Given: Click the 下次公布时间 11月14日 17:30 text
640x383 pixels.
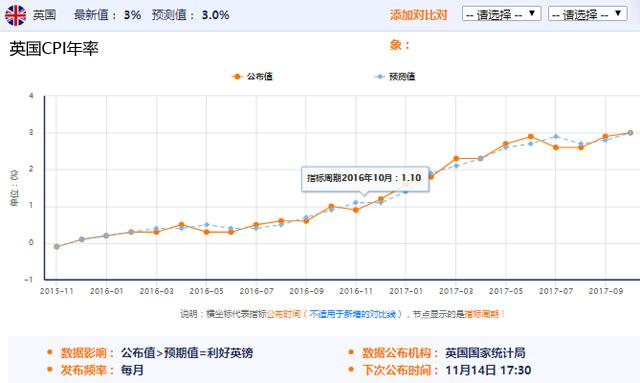Looking at the screenshot, I should [447, 370].
